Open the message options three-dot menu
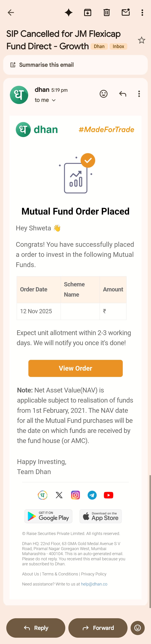This screenshot has width=151, height=644. [139, 94]
